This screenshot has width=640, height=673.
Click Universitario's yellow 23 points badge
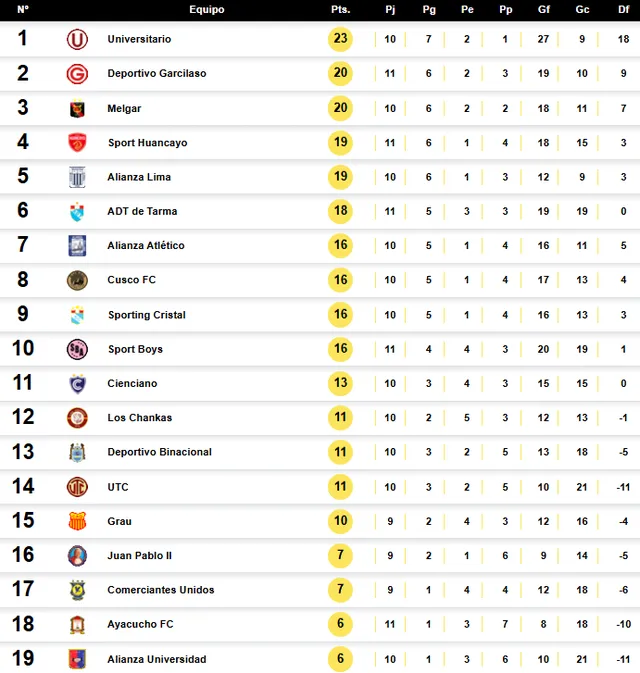(x=340, y=39)
